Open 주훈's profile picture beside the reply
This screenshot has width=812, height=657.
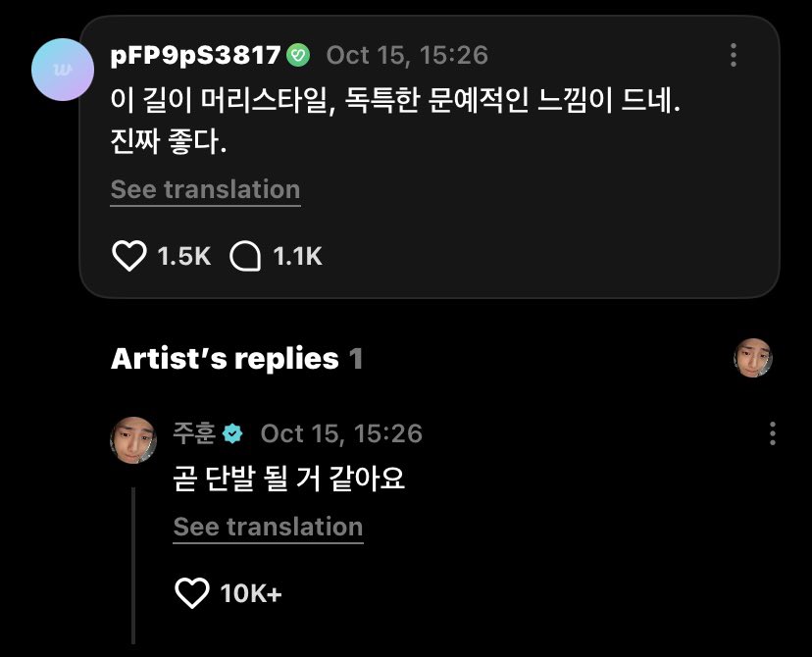[133, 440]
